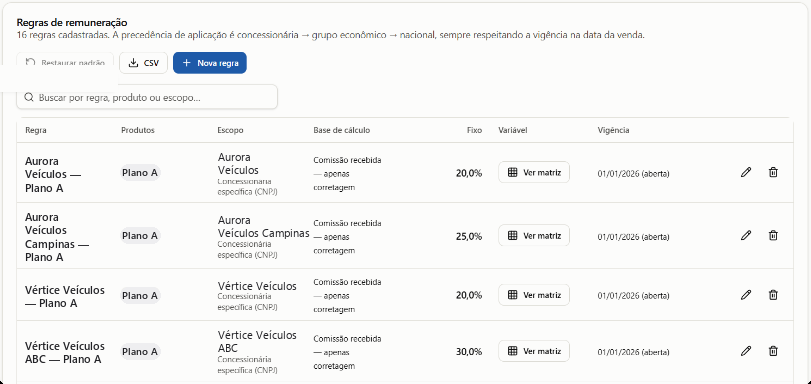Edit the Aurora Veículos — Plano A rule
Screen dimensions: 811x384
click(x=745, y=172)
